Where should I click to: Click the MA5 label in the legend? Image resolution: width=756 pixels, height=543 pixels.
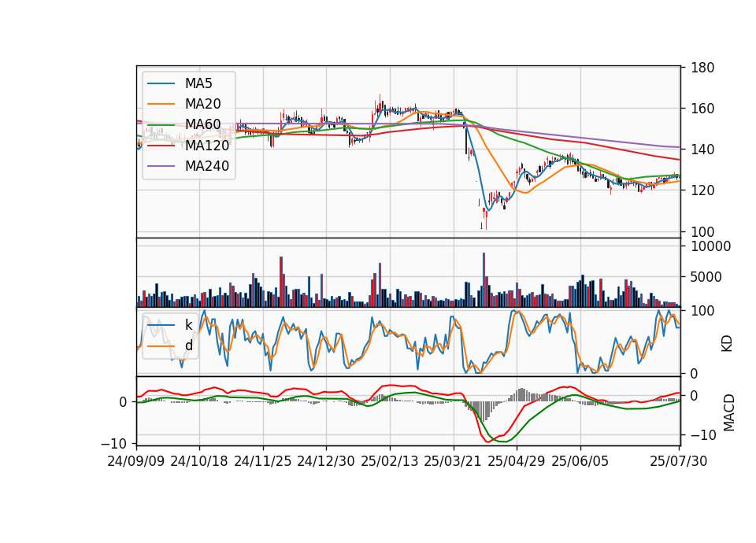coord(198,83)
